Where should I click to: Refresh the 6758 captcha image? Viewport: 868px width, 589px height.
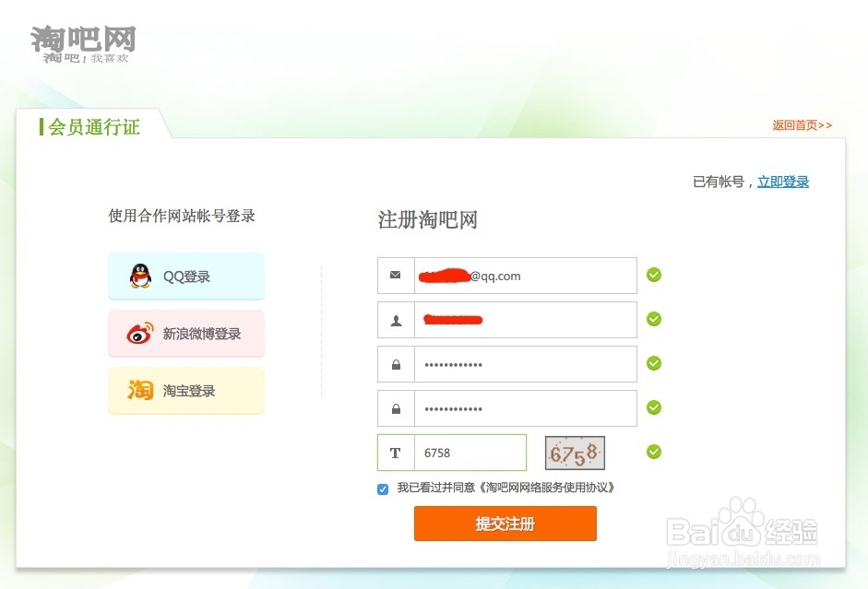tap(575, 453)
